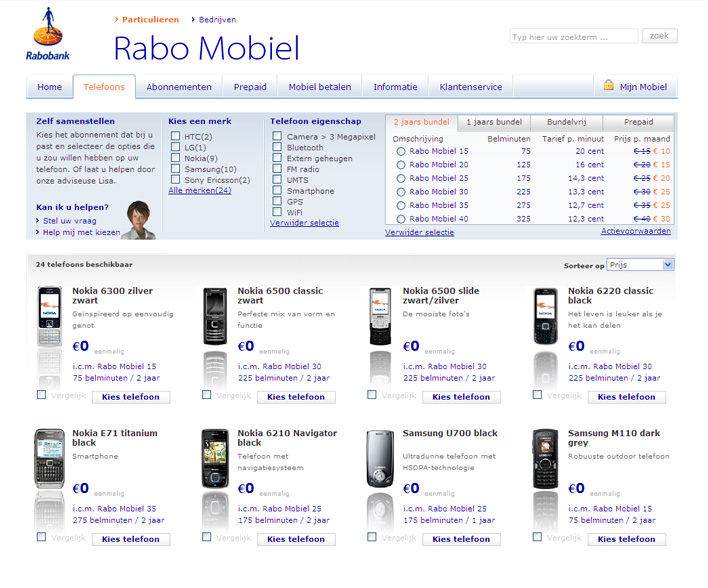Screen dimensions: 708x588
Task: Tick the LG(1) brand checkbox
Action: click(x=176, y=147)
